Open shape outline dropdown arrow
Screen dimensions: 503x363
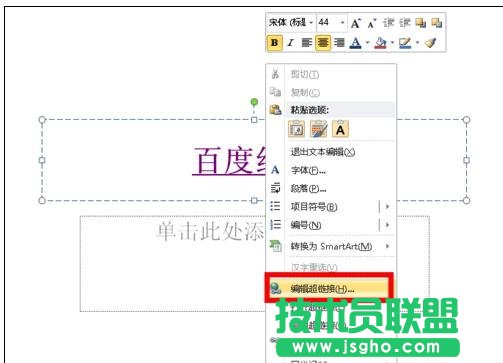pos(417,43)
